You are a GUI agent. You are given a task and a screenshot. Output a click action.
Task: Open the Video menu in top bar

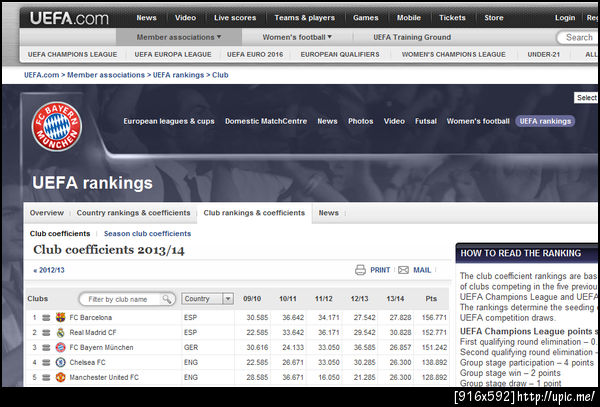185,18
